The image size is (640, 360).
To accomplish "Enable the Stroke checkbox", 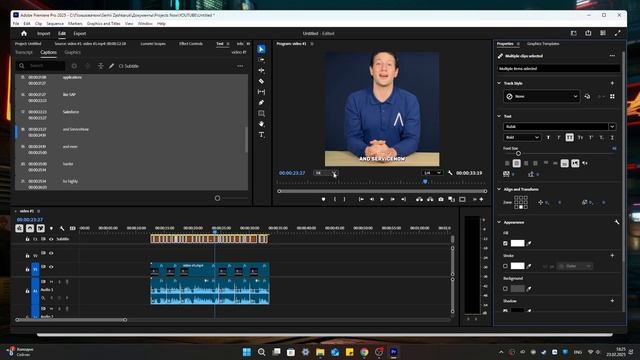I will [x=505, y=266].
